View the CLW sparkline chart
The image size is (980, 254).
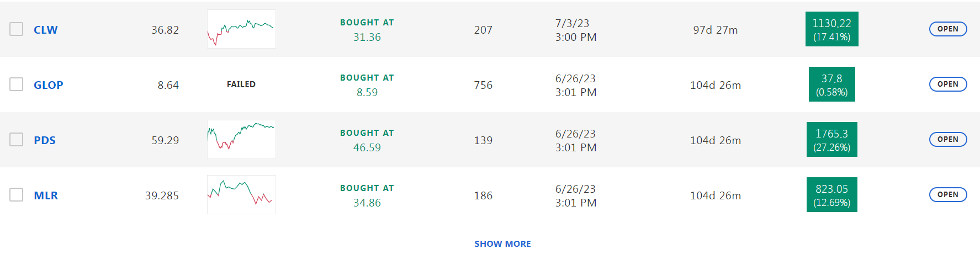click(x=241, y=29)
